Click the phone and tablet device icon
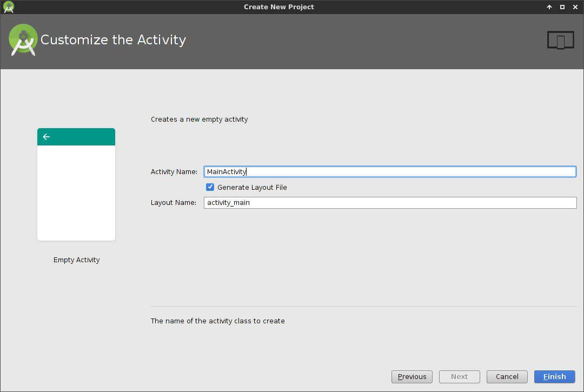This screenshot has height=392, width=584. tap(560, 41)
